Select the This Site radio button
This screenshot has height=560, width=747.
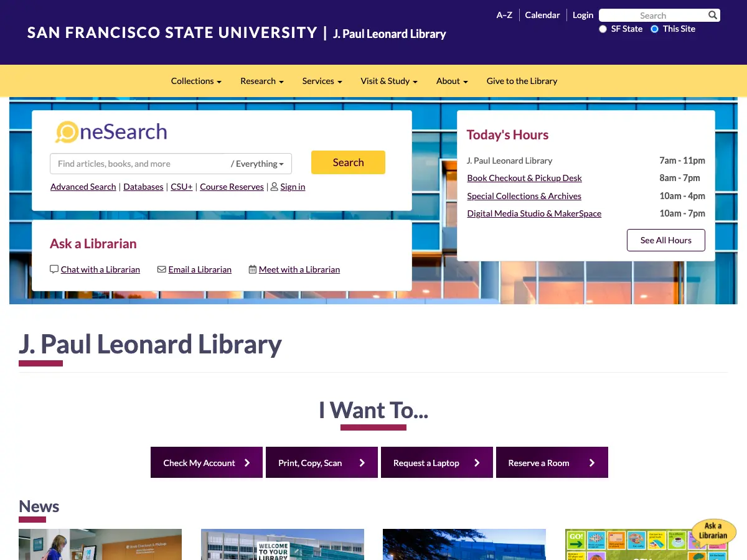(654, 29)
